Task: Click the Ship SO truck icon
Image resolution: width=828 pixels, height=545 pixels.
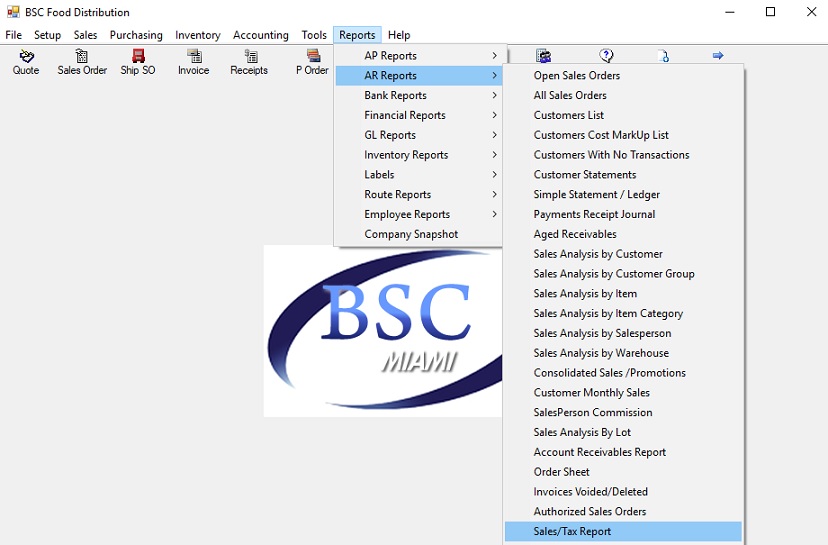Action: click(x=138, y=56)
